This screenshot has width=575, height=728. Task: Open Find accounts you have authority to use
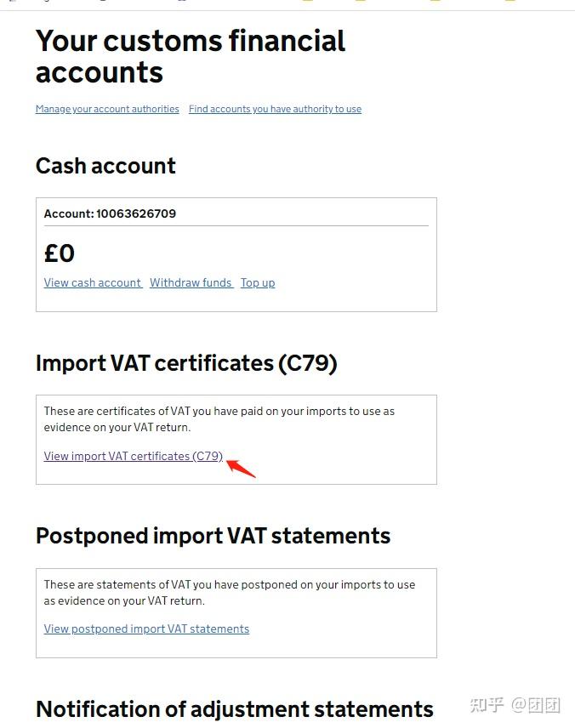(x=275, y=109)
